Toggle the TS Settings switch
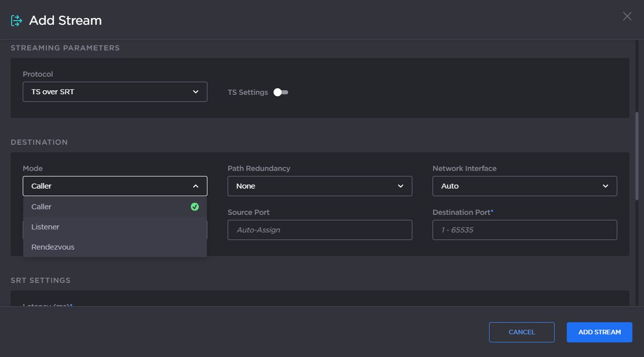The height and width of the screenshot is (357, 644). (x=281, y=92)
